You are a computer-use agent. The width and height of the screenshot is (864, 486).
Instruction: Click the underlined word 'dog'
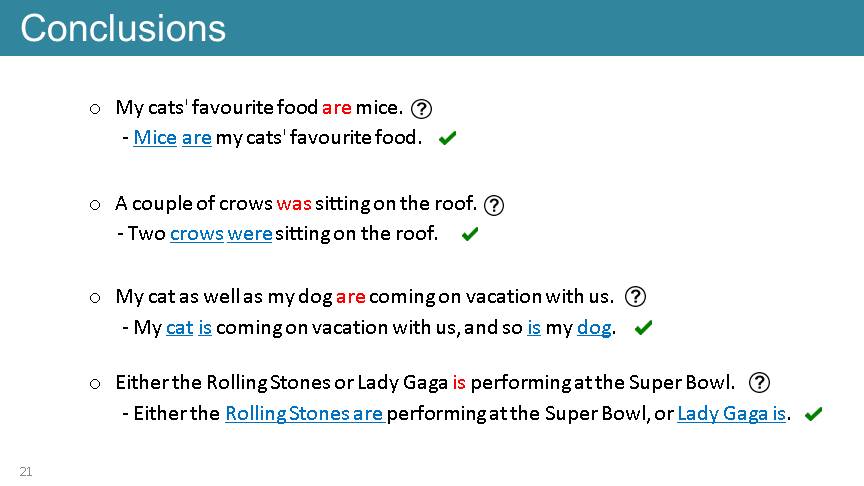[x=594, y=328]
